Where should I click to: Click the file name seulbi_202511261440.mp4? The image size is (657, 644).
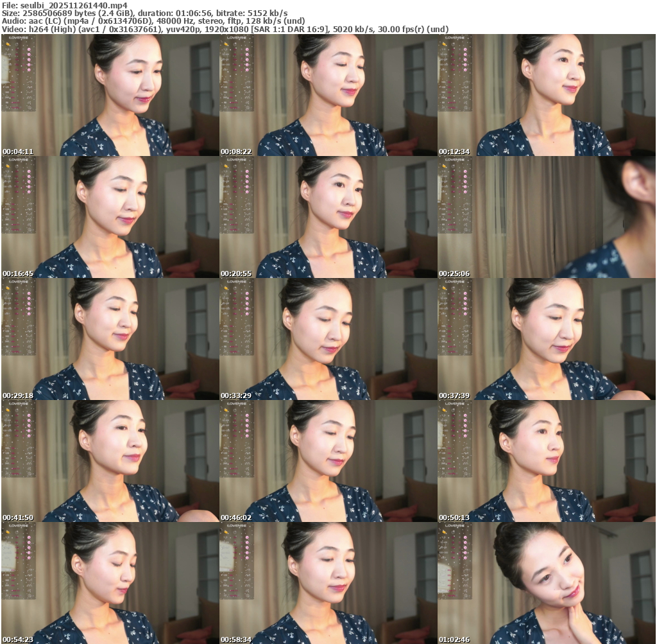point(74,5)
